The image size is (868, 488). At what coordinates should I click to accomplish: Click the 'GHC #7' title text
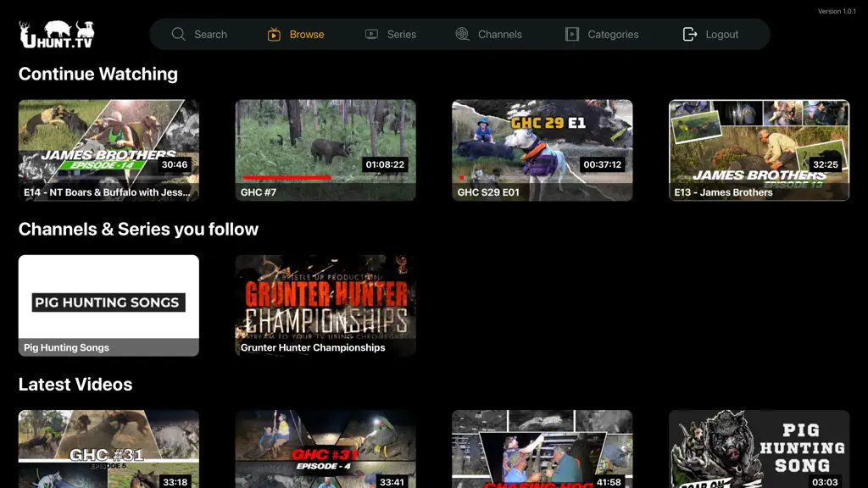coord(259,192)
